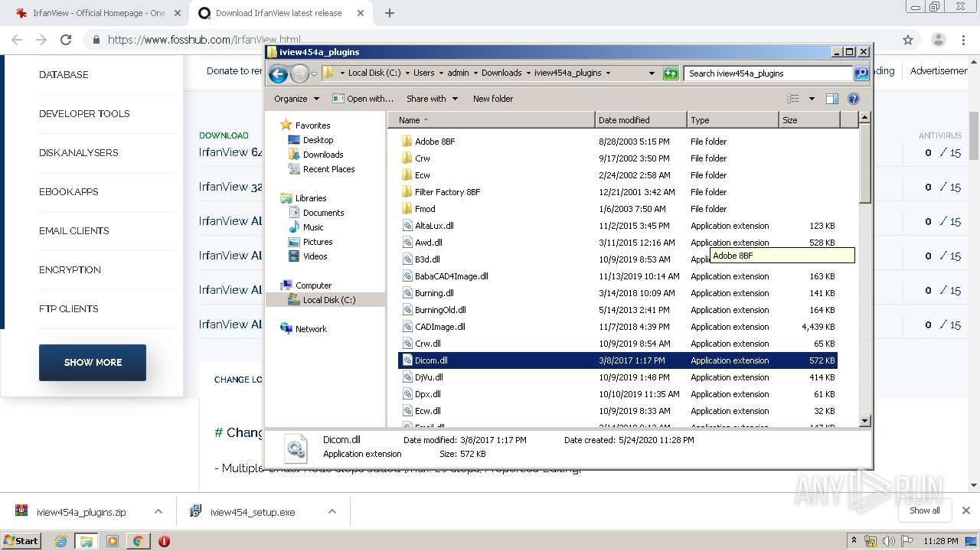Open the Documents library
980x551 pixels.
(x=316, y=213)
